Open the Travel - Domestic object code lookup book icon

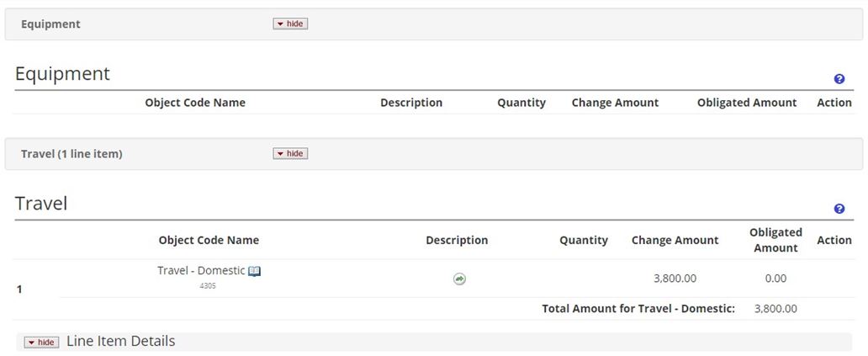(255, 271)
